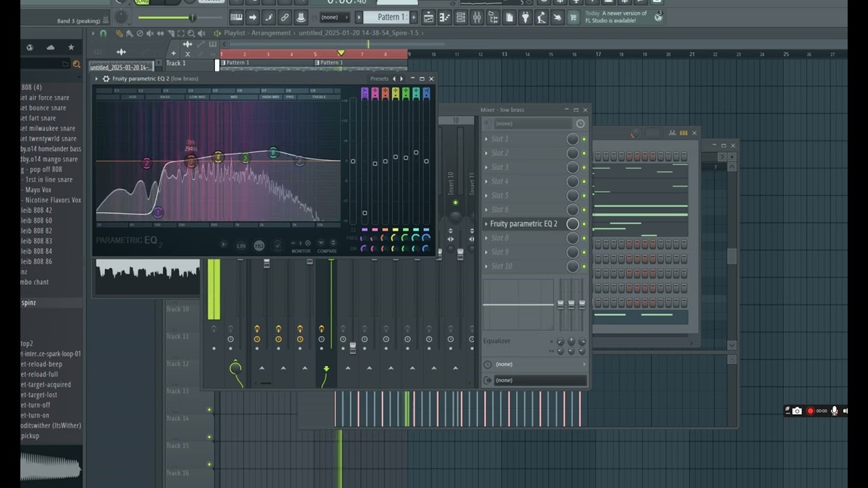Click band 6 gain slider handle
868x488 pixels.
(x=416, y=152)
